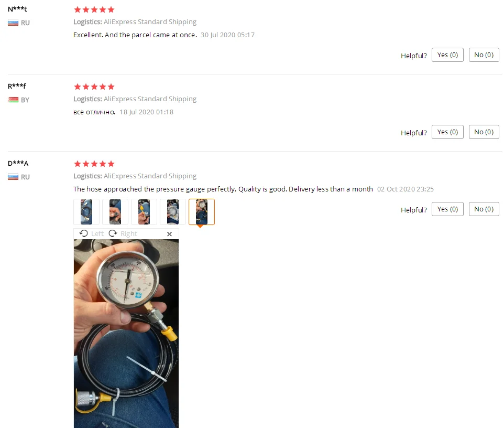Vote Yes on R***f's review
This screenshot has height=428, width=504.
point(447,132)
